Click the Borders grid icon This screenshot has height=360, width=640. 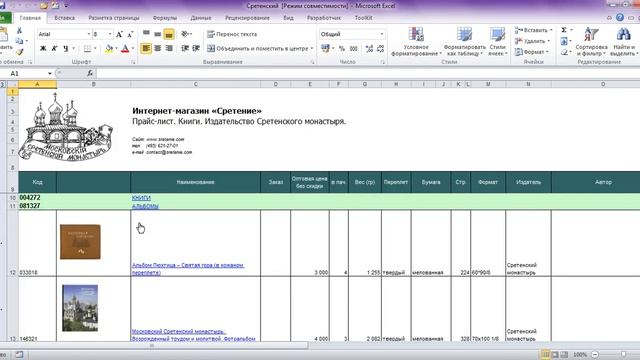tap(87, 49)
